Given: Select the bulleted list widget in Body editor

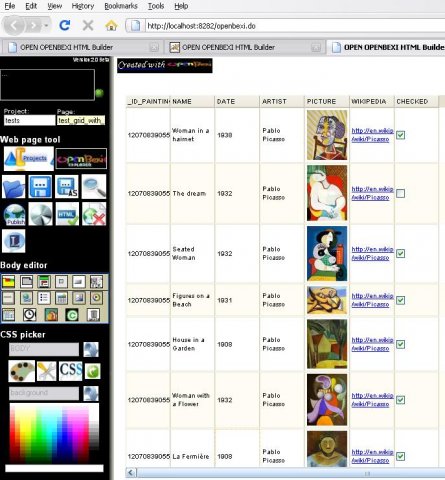Looking at the screenshot, I should click(44, 298).
